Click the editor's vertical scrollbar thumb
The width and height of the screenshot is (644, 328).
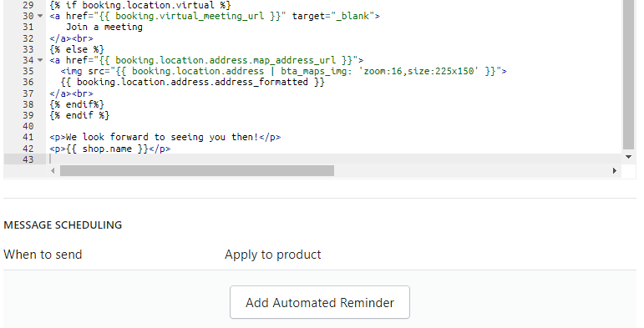pyautogui.click(x=628, y=75)
